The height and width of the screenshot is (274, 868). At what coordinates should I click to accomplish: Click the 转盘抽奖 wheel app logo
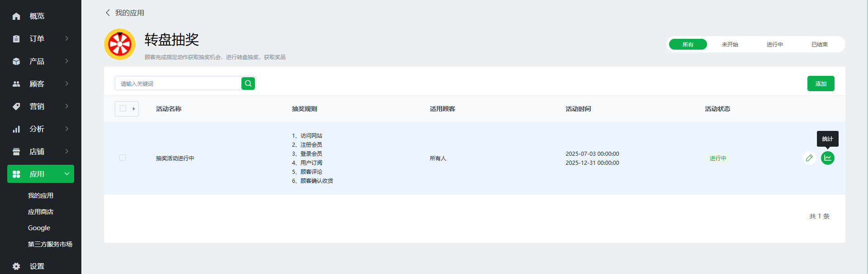120,44
